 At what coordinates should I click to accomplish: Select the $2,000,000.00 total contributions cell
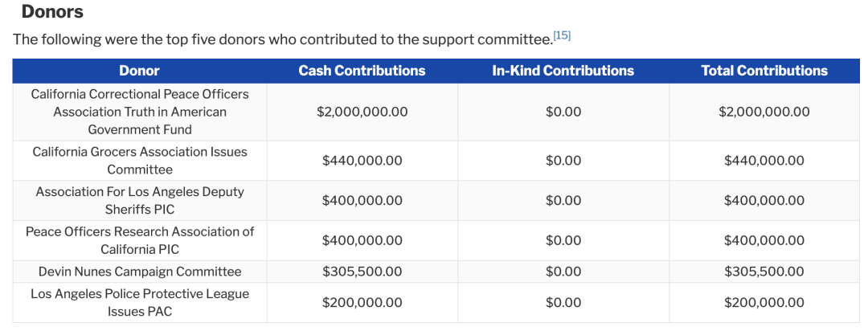pyautogui.click(x=764, y=112)
